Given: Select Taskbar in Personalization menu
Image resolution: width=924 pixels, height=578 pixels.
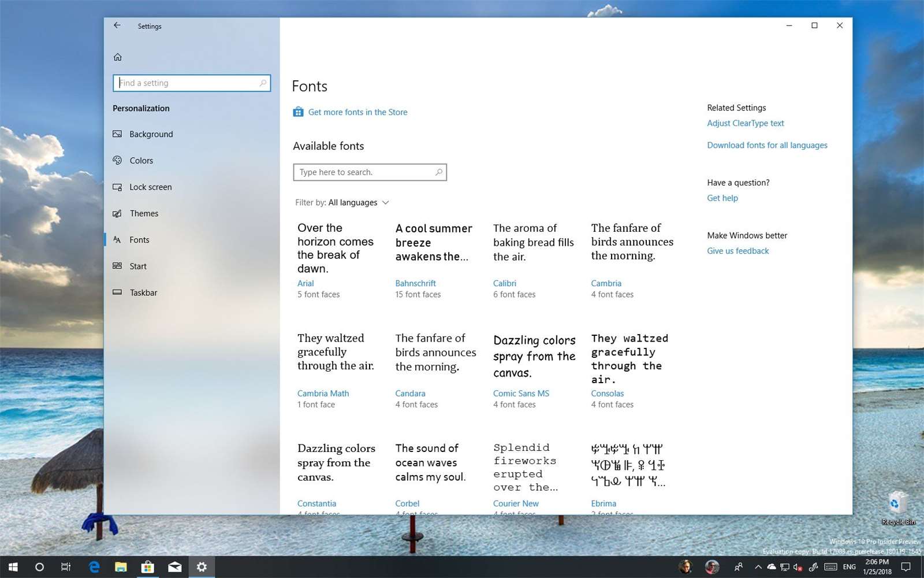Looking at the screenshot, I should click(x=144, y=292).
